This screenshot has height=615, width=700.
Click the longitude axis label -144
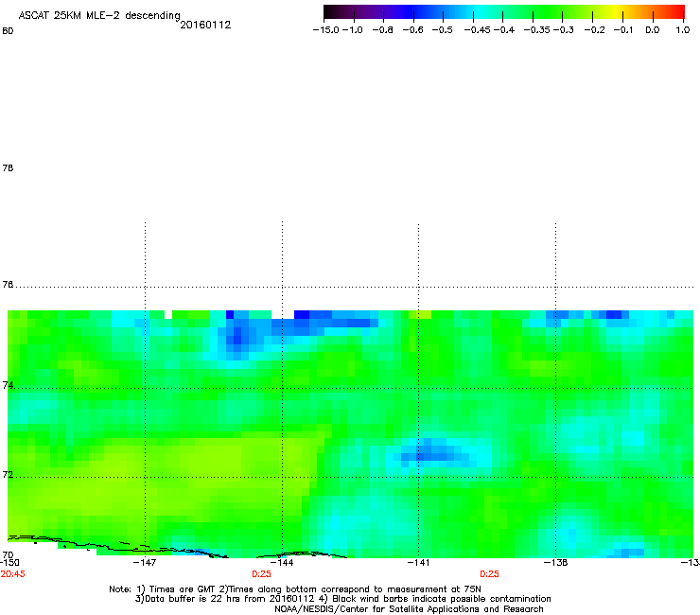pos(282,562)
